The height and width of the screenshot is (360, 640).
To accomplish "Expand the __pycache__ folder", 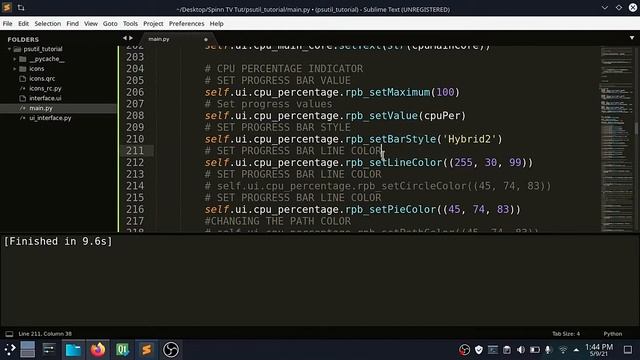I will click(15, 59).
